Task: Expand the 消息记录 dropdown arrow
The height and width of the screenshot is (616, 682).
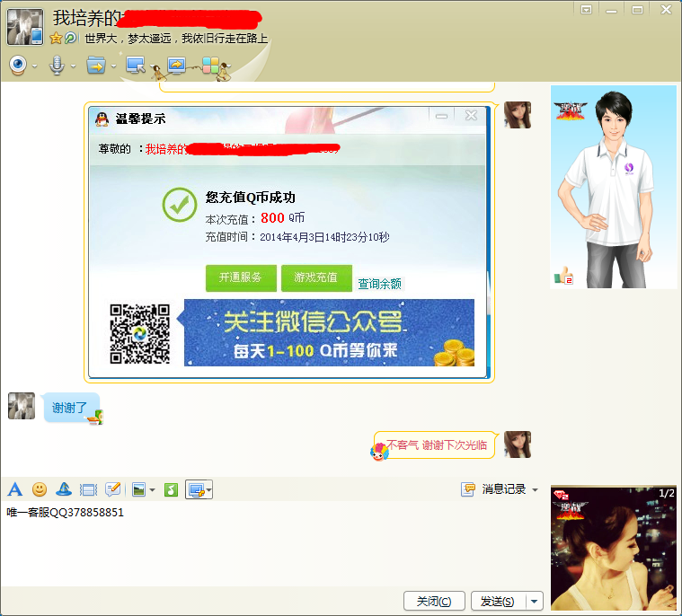Action: [536, 490]
